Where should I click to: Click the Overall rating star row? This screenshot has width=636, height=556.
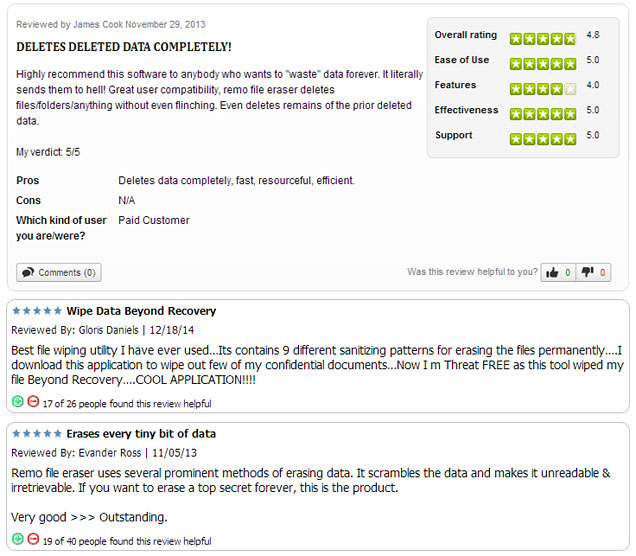pyautogui.click(x=543, y=39)
